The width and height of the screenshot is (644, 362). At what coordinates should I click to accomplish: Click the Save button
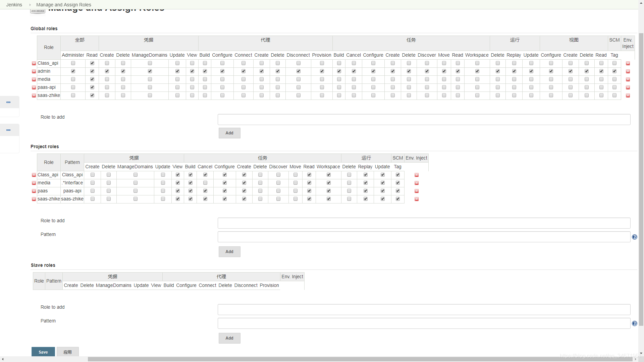click(43, 352)
